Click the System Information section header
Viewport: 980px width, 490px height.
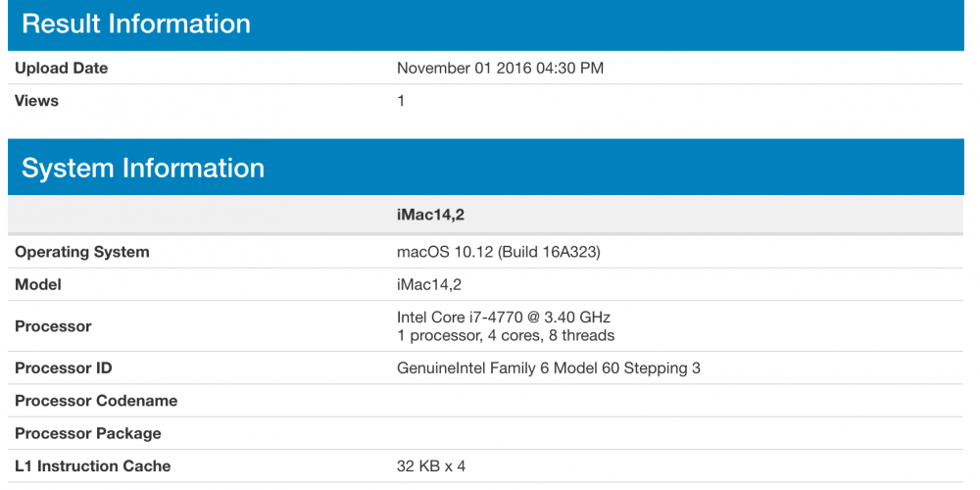click(x=486, y=168)
